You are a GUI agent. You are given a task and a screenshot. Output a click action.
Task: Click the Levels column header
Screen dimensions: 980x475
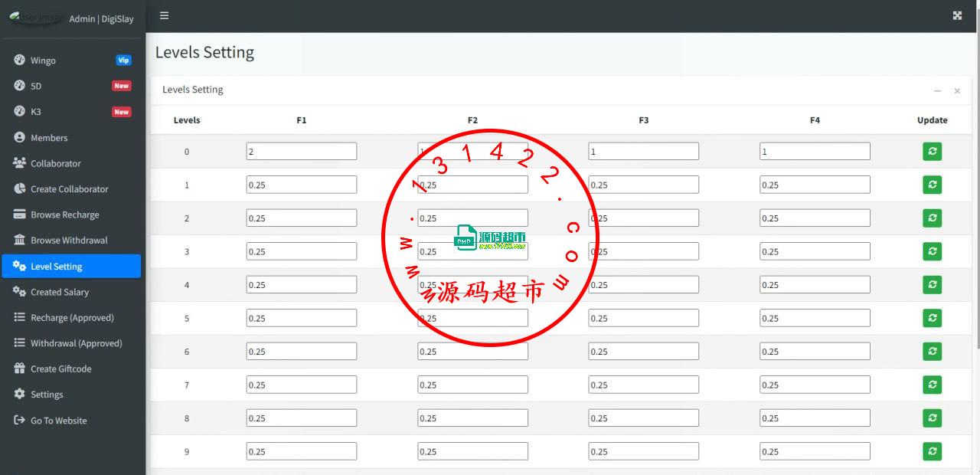[187, 120]
